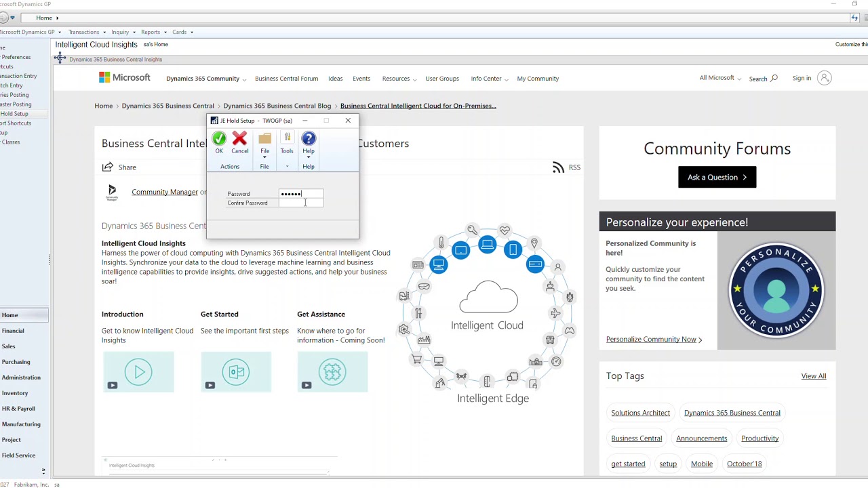Open Business Central Forum link
The height and width of the screenshot is (488, 868).
pyautogui.click(x=286, y=79)
